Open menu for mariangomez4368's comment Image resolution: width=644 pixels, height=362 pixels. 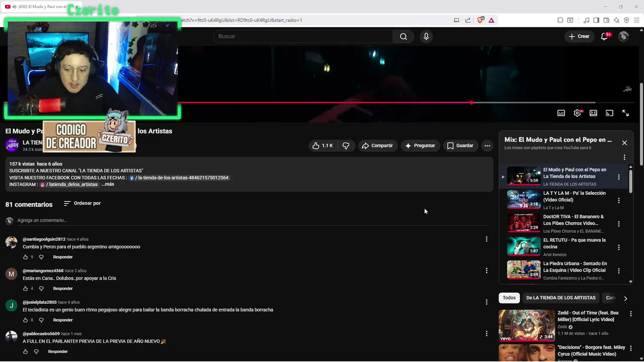[x=486, y=270]
